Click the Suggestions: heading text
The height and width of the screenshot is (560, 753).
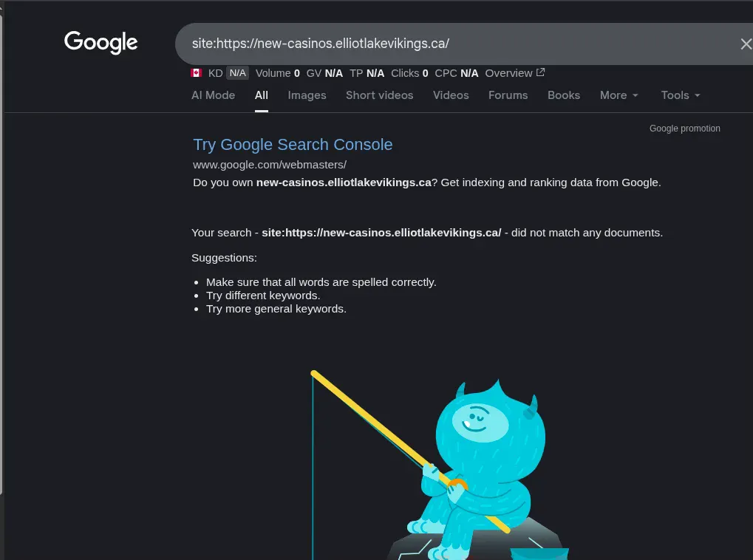(x=224, y=258)
